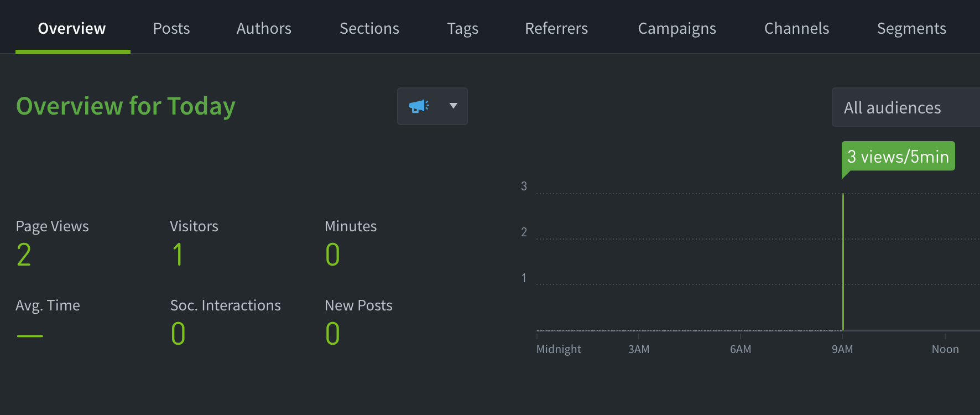The image size is (980, 415).
Task: Open the Tags tab
Action: [x=462, y=28]
